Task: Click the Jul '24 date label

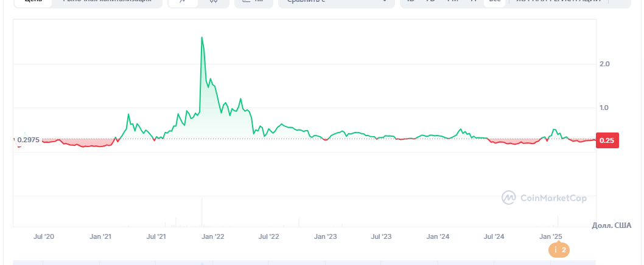Action: pos(494,236)
